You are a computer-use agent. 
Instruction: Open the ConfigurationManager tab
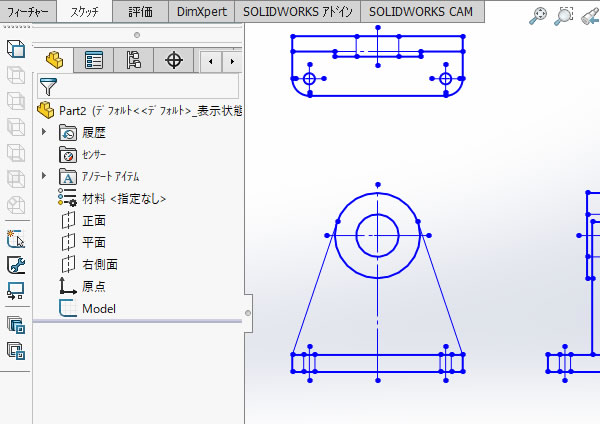pyautogui.click(x=134, y=60)
